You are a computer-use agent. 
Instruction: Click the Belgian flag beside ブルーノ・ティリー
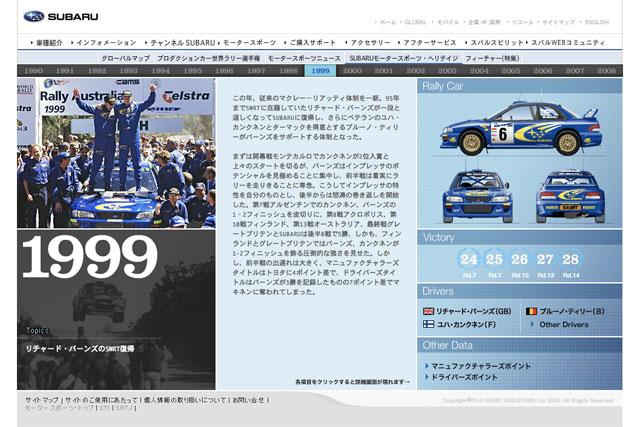pyautogui.click(x=532, y=311)
